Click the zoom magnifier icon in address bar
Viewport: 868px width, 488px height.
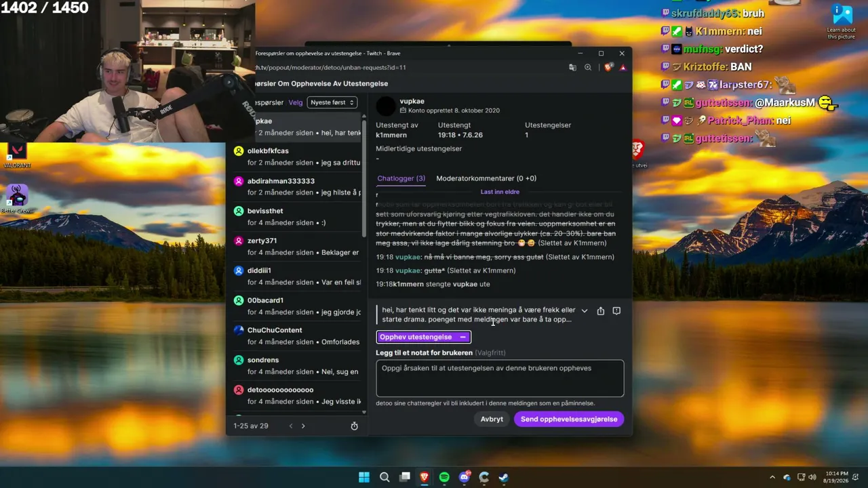(x=588, y=68)
